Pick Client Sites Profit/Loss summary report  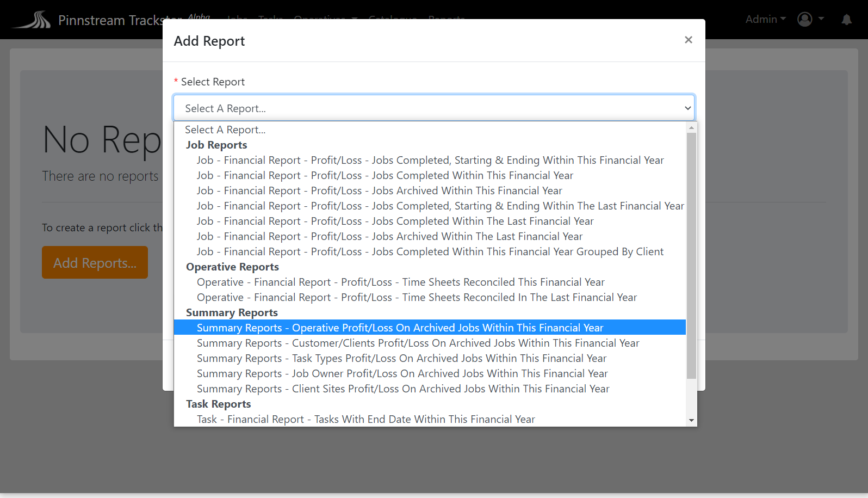[x=402, y=389]
